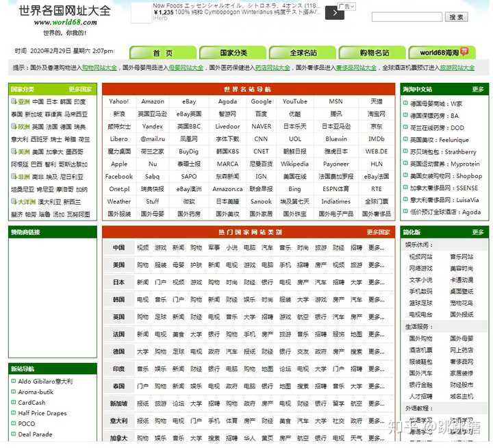
Task: Open the 旅游网站大全 link in the tip bar
Action: tap(457, 68)
